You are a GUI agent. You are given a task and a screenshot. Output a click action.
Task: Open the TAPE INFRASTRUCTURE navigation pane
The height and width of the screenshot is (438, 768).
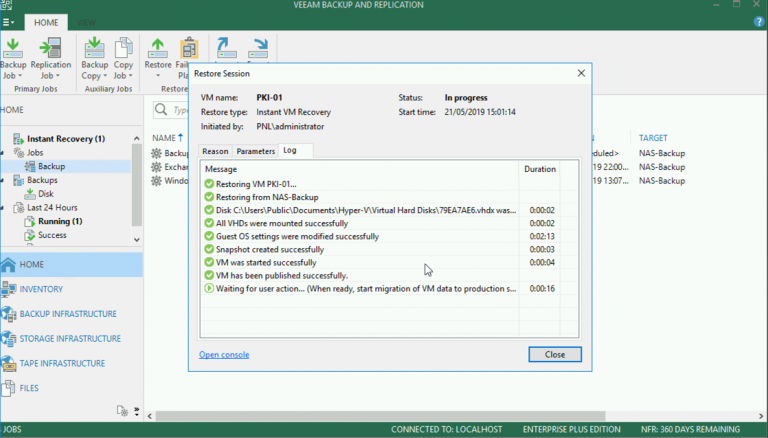(72, 363)
